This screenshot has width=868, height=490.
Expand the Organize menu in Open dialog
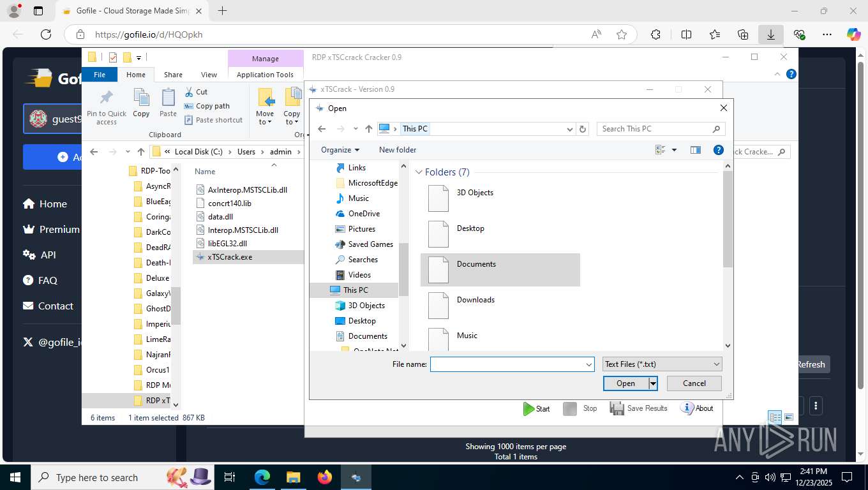pyautogui.click(x=340, y=150)
